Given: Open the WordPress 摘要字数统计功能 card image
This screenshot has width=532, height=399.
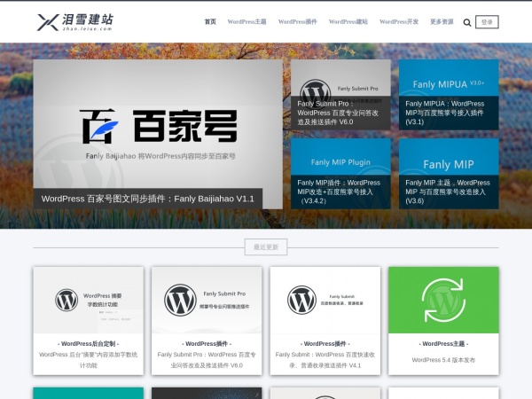Looking at the screenshot, I should (88, 300).
